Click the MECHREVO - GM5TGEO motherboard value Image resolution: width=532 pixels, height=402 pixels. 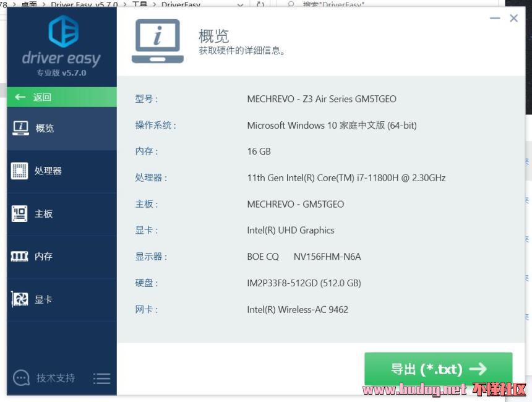pos(296,204)
